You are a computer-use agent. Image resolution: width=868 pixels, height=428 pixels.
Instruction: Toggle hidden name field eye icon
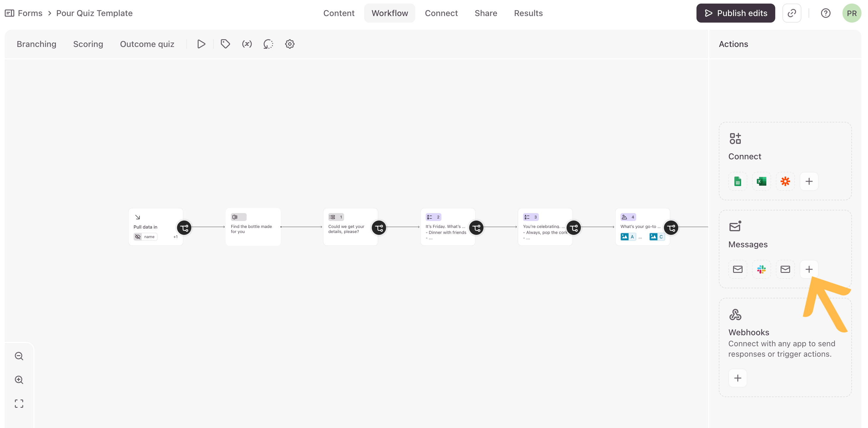(x=138, y=237)
